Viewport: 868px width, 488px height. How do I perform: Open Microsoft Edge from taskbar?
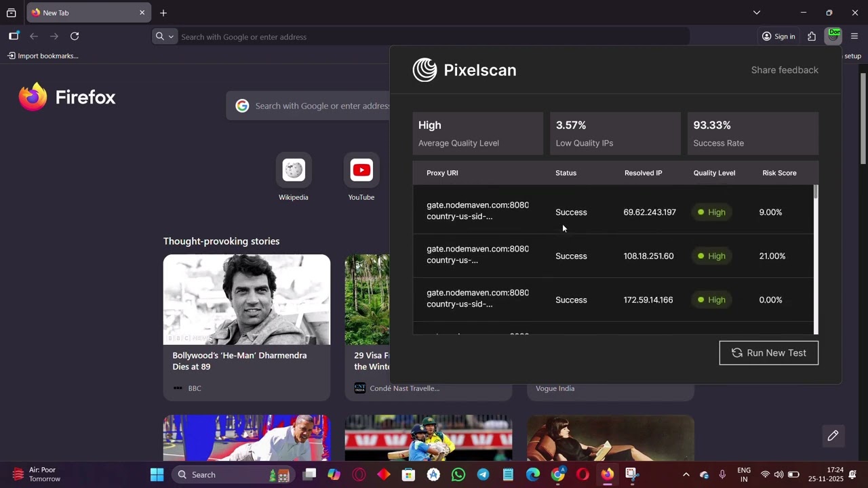533,474
